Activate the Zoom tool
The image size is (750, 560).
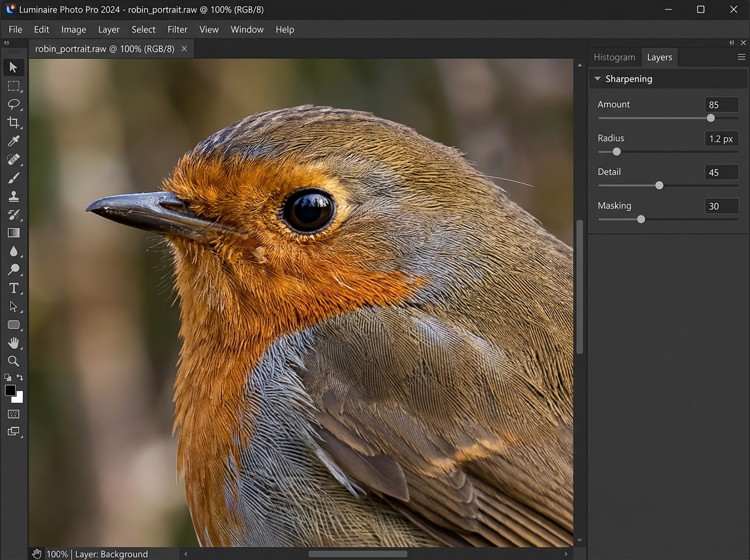tap(14, 361)
